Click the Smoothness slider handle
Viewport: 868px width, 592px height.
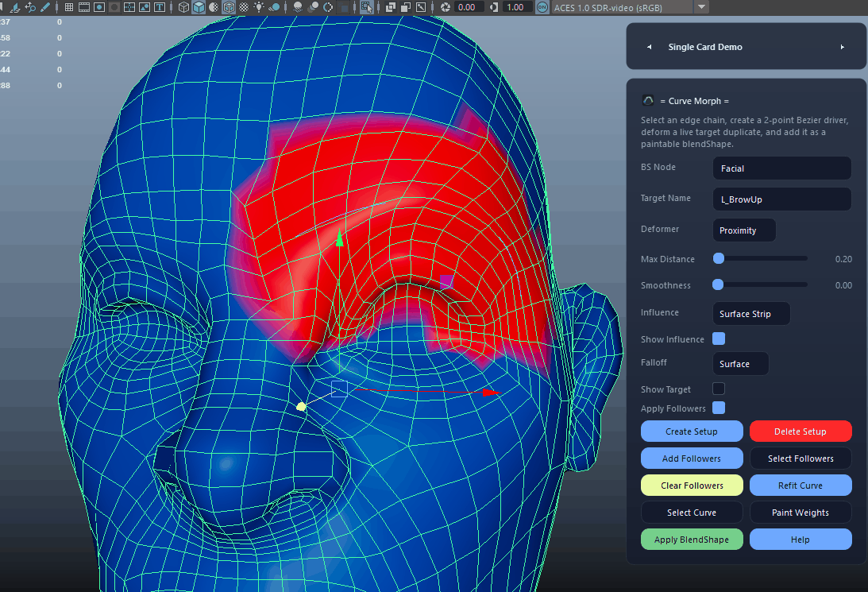point(718,284)
